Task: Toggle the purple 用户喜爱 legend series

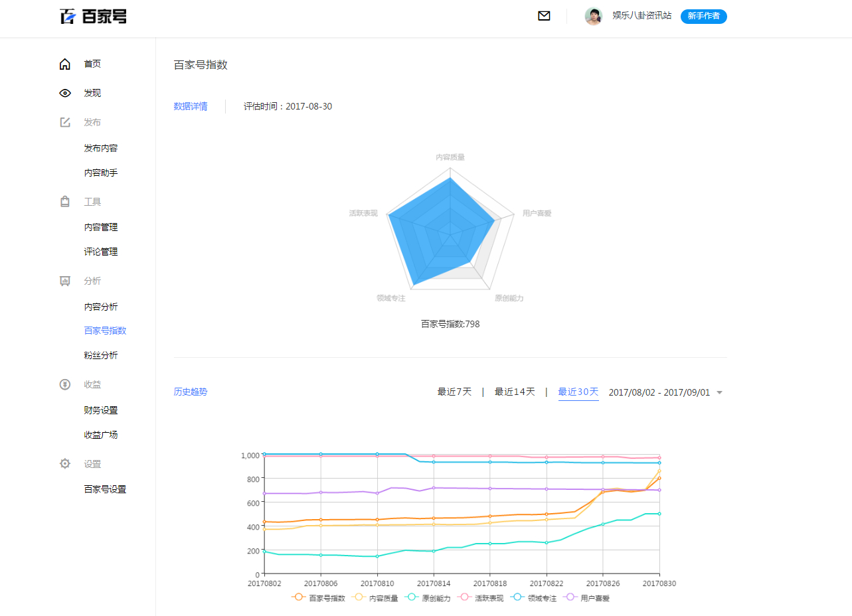Action: 586,598
